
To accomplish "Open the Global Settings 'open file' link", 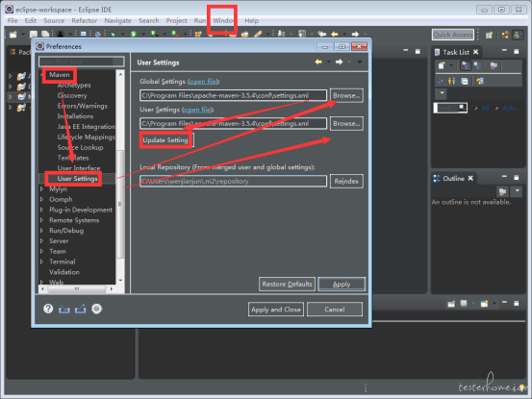I will (203, 82).
